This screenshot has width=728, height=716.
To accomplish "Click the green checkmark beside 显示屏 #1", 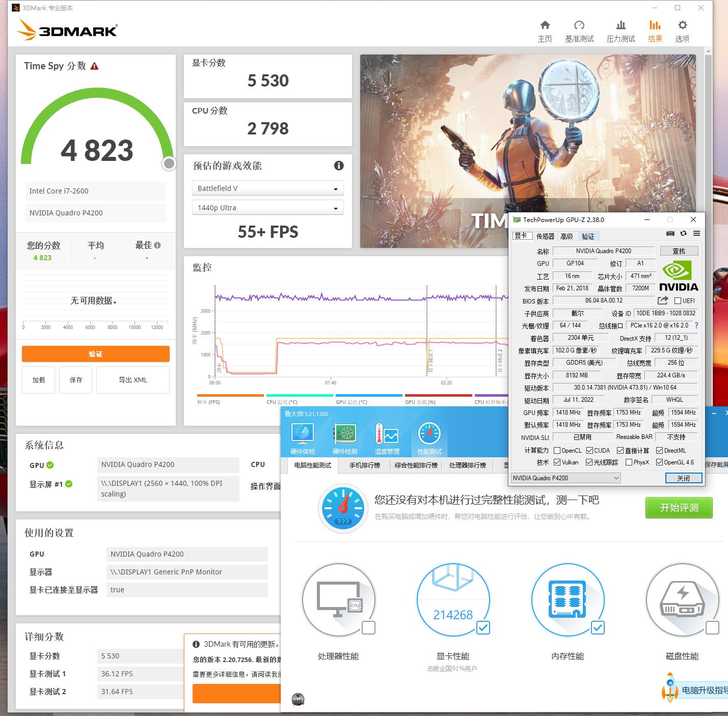I will click(69, 484).
